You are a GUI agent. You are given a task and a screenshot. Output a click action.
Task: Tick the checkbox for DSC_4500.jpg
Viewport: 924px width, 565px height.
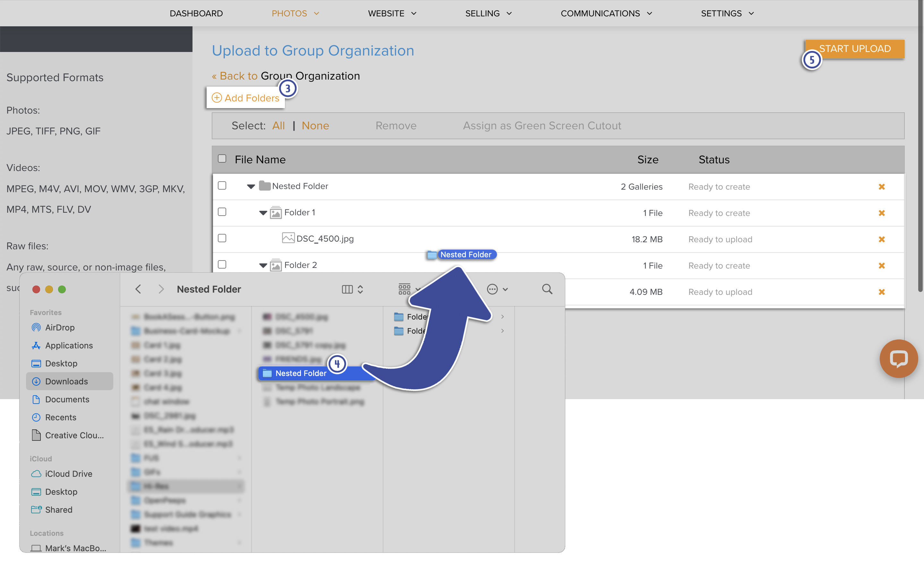point(222,238)
